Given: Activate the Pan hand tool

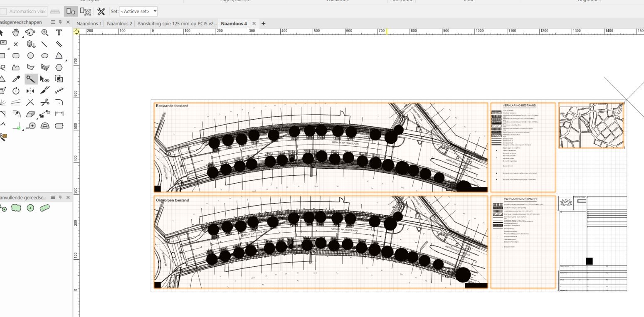Looking at the screenshot, I should [15, 32].
